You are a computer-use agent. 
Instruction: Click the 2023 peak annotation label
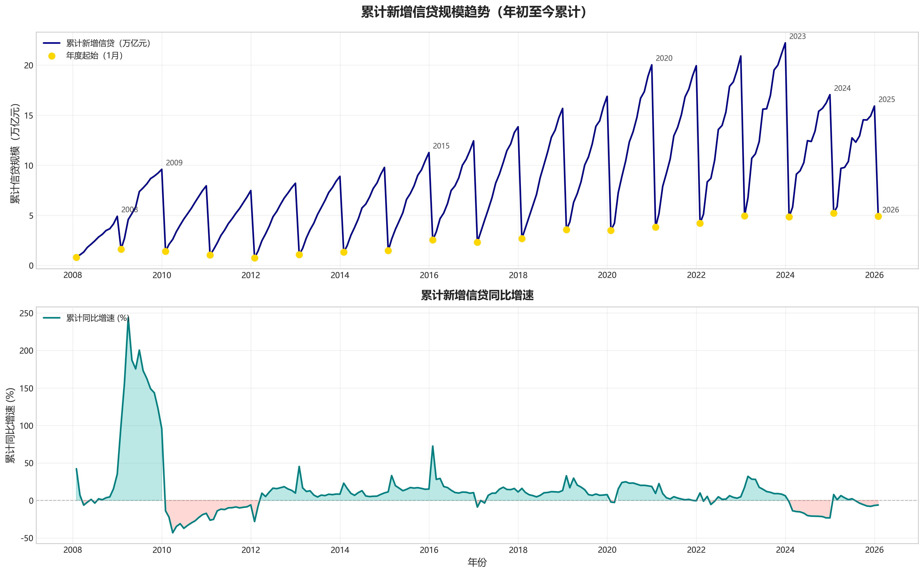797,36
